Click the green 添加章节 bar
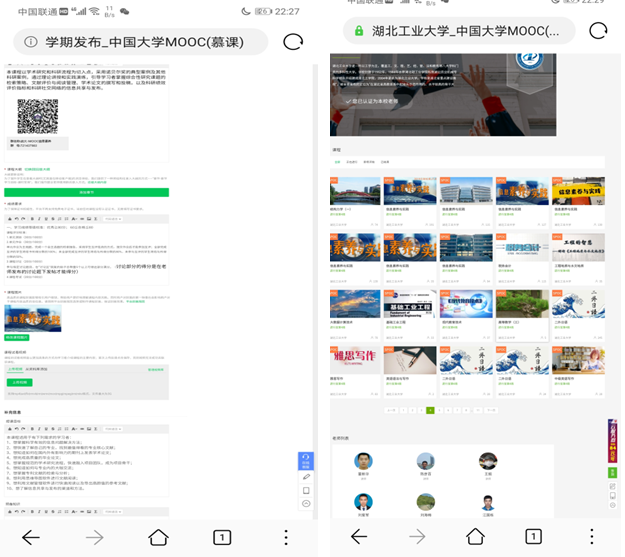Screen dimensions: 625x557 tap(86, 192)
